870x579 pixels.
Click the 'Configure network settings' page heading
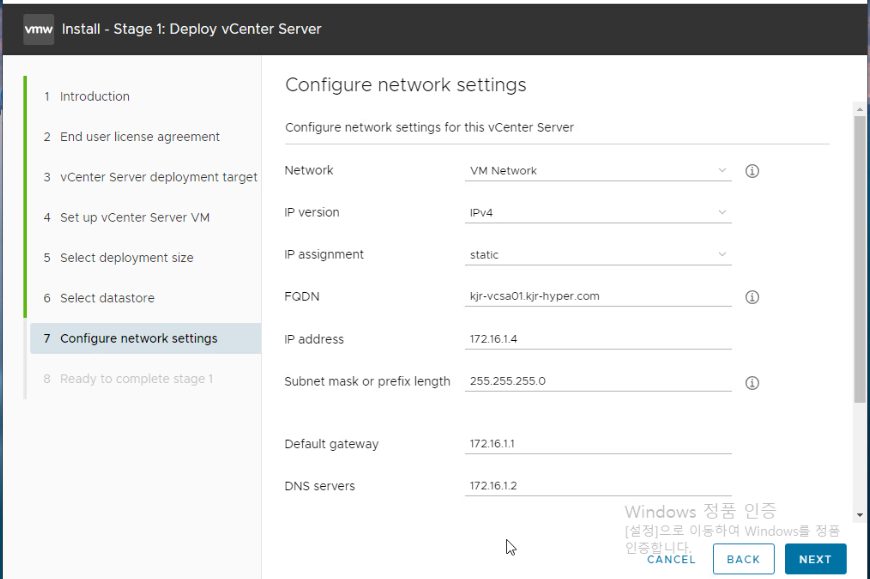(406, 85)
